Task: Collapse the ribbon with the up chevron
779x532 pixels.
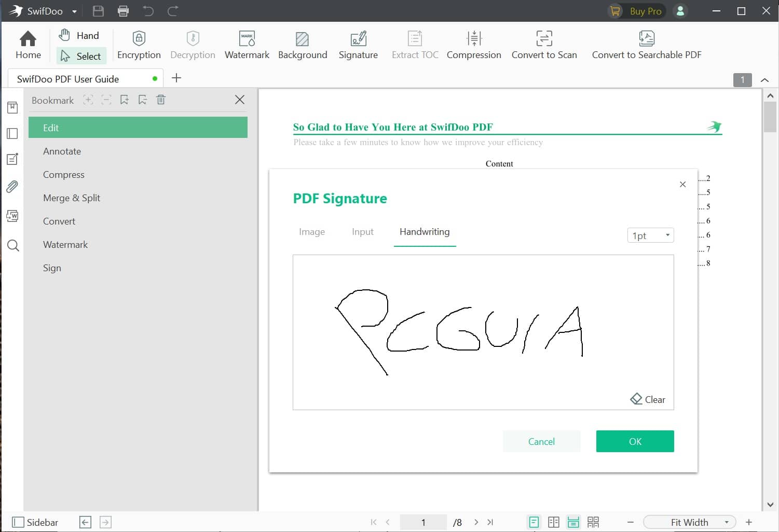Action: [x=764, y=80]
